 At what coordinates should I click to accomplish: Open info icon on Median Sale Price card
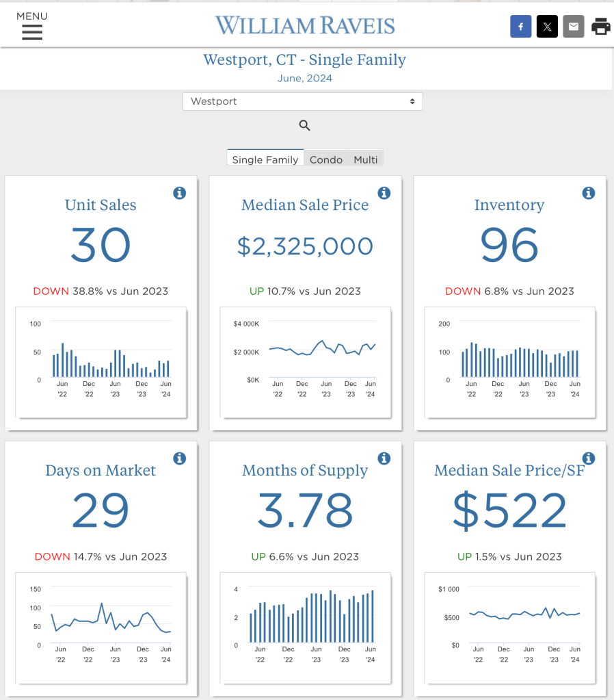click(x=384, y=193)
